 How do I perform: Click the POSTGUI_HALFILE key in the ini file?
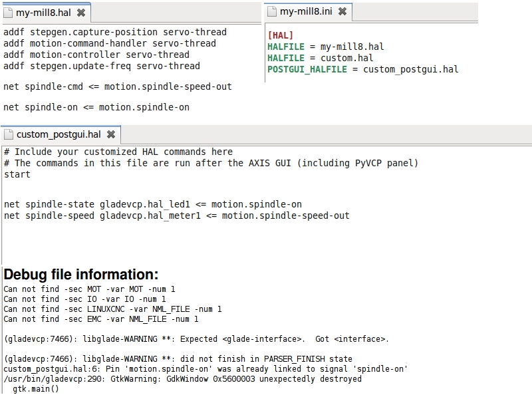pyautogui.click(x=307, y=69)
